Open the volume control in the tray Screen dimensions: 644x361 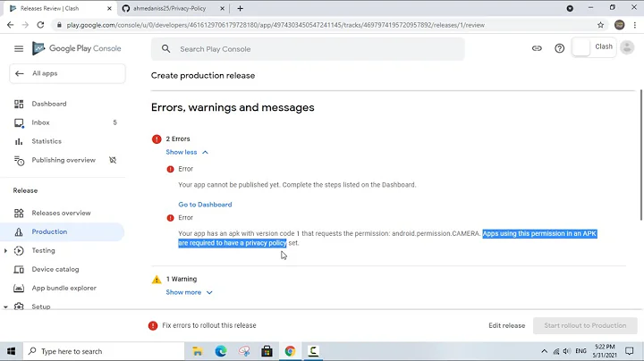[567, 351]
